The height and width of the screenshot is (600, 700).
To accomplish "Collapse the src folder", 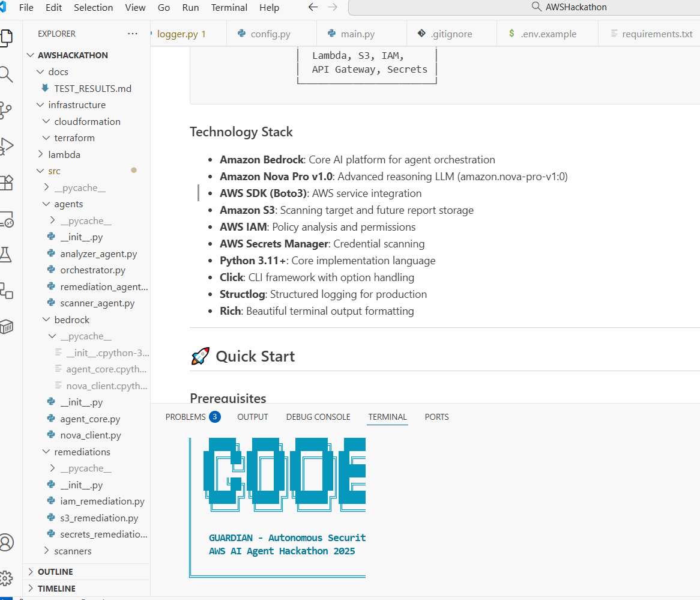I will pyautogui.click(x=86, y=171).
